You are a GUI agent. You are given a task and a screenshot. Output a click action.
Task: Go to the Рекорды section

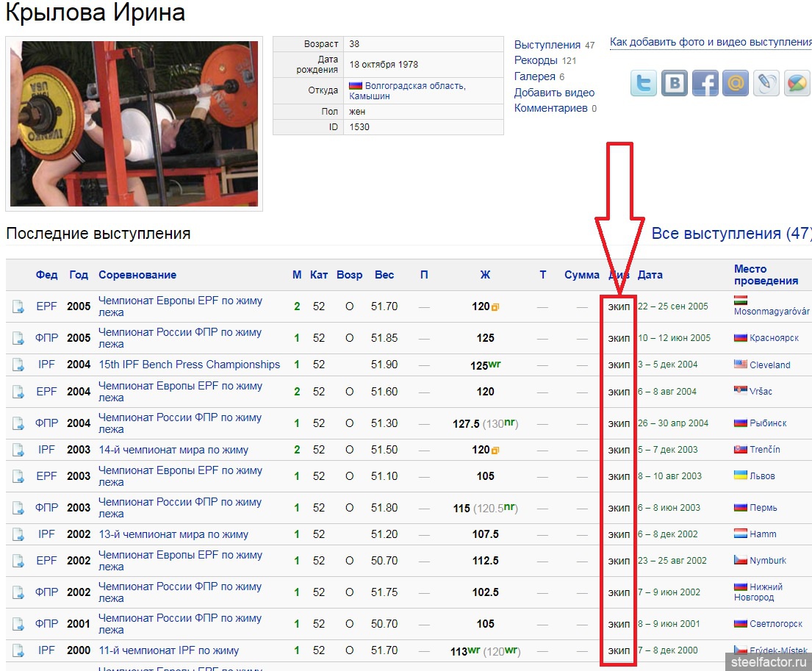click(x=536, y=61)
